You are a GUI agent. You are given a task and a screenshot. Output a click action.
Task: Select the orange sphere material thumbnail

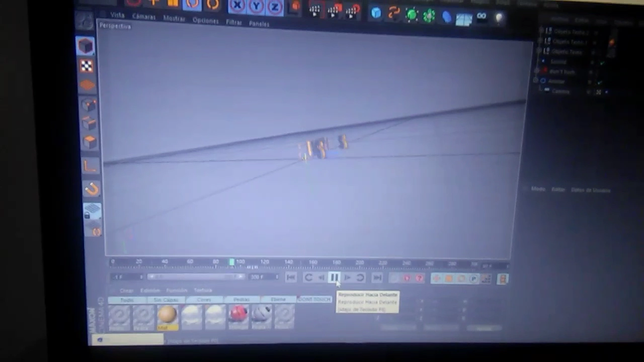click(167, 316)
